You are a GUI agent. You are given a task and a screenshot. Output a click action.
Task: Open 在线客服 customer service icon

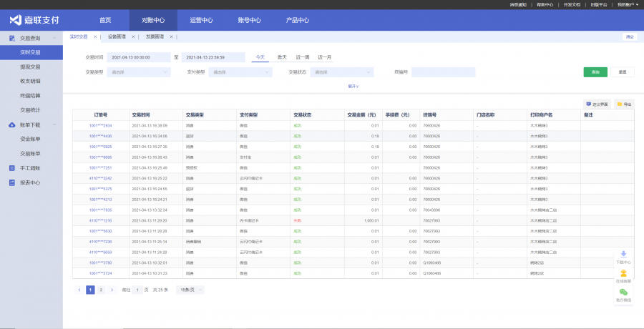point(623,273)
